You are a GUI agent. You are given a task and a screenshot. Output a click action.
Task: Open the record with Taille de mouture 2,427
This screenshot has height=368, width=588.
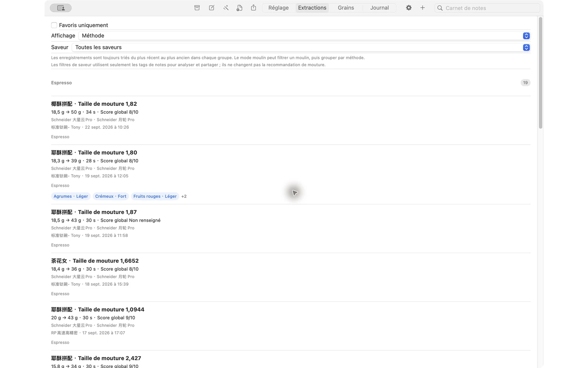tap(291, 359)
